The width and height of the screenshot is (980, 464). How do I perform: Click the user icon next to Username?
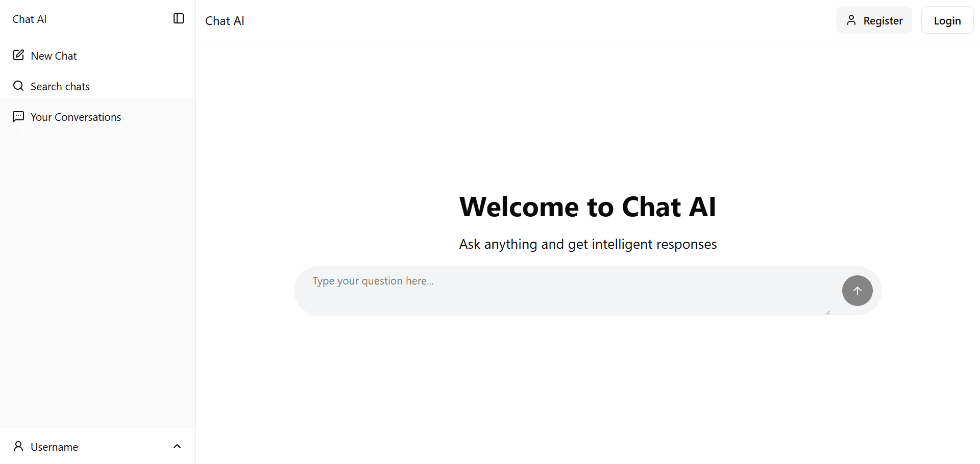click(x=18, y=446)
